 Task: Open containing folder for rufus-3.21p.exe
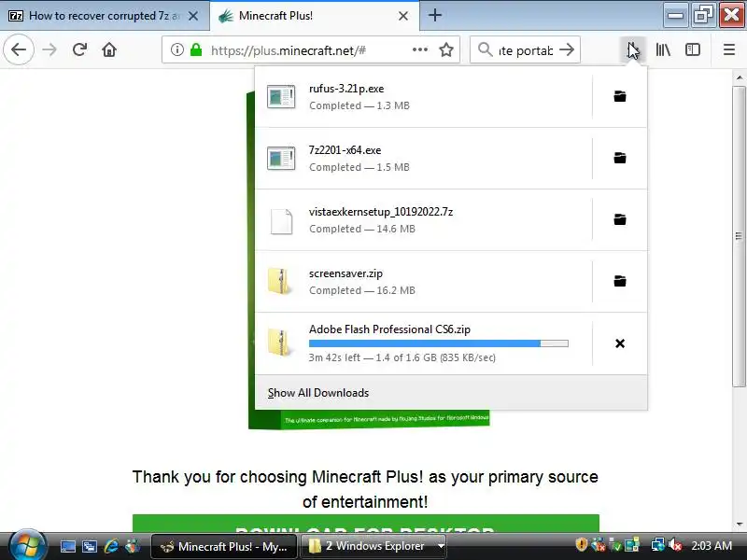pos(620,97)
